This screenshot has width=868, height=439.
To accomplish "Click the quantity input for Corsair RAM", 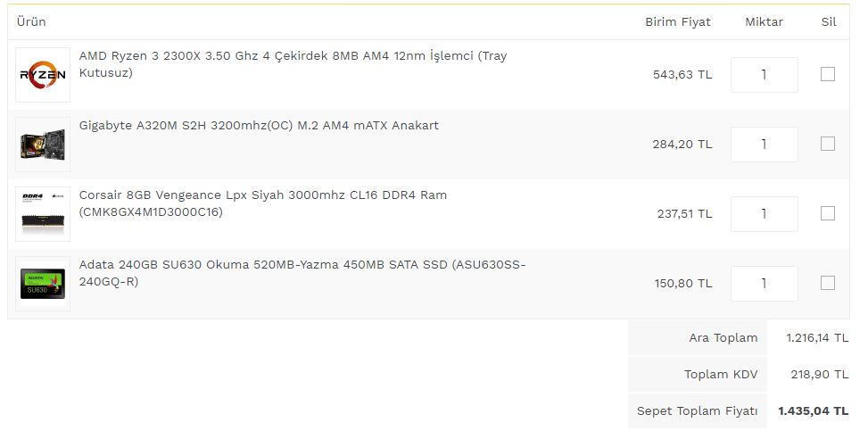I will coord(764,214).
